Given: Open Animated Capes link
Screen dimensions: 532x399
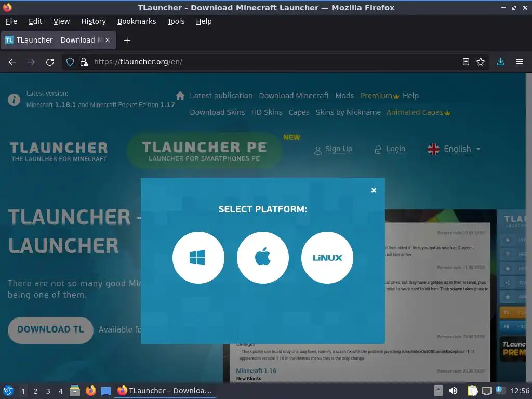Looking at the screenshot, I should 418,112.
